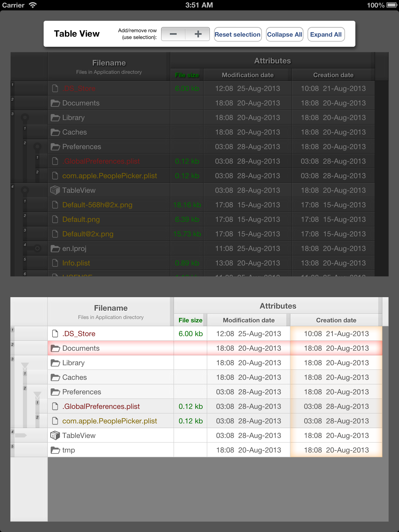
Task: Collapse the Preferences node in the dark table
Action: point(37,147)
